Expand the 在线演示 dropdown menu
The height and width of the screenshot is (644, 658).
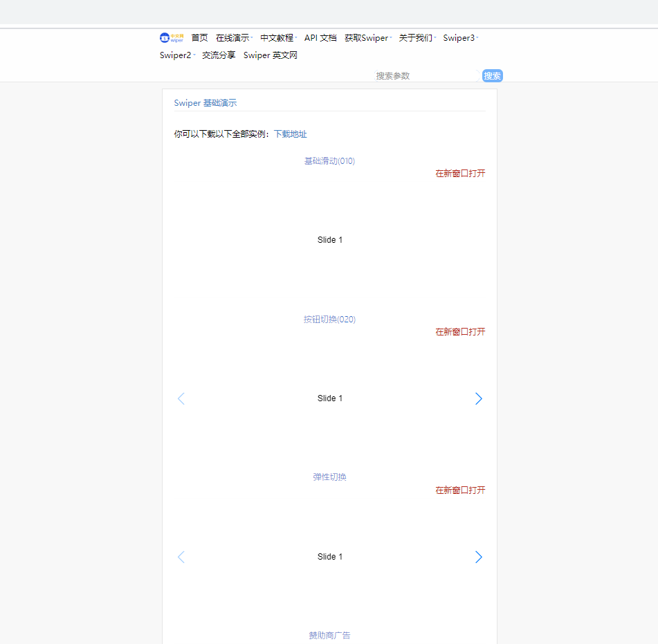click(x=234, y=38)
